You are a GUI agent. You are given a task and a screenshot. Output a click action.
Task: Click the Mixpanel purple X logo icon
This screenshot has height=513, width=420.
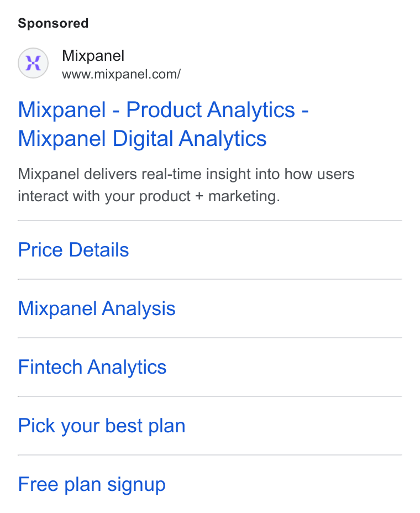click(33, 63)
